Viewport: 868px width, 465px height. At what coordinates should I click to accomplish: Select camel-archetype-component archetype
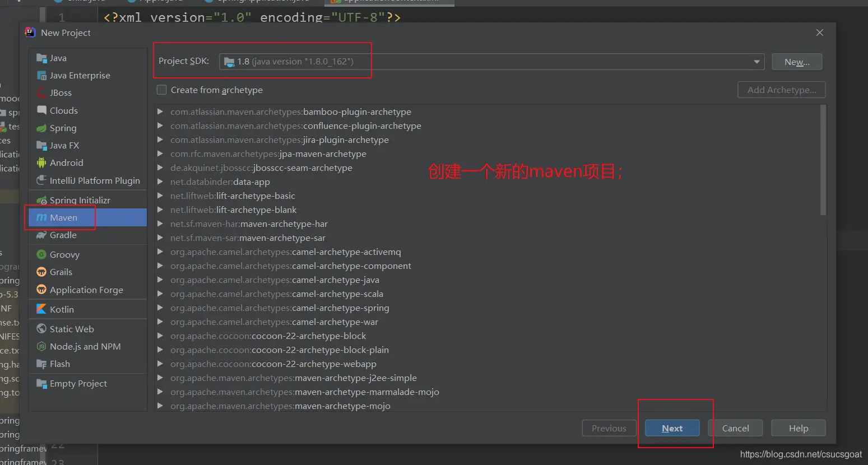[x=291, y=266]
